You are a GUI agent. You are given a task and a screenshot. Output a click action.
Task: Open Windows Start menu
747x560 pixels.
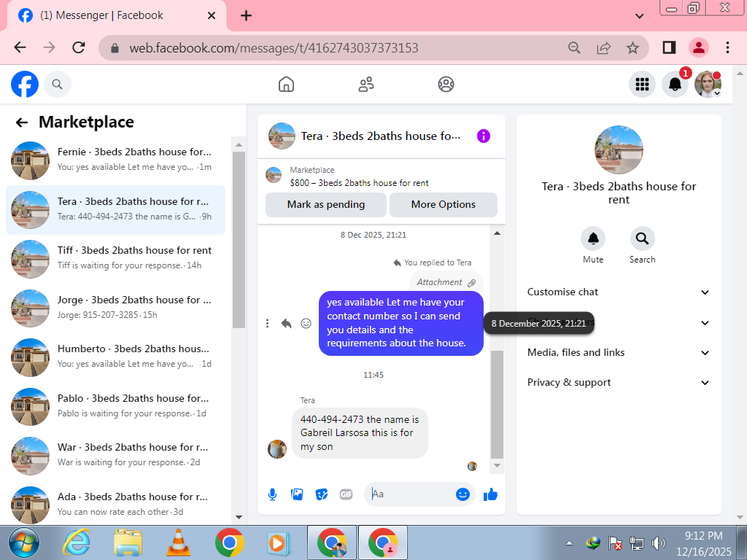[24, 543]
